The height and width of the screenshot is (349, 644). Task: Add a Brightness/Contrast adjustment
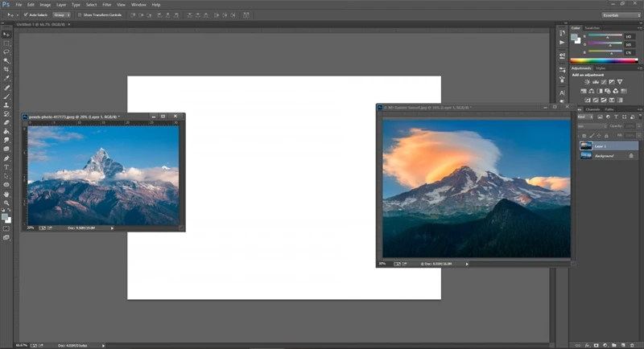[x=588, y=82]
